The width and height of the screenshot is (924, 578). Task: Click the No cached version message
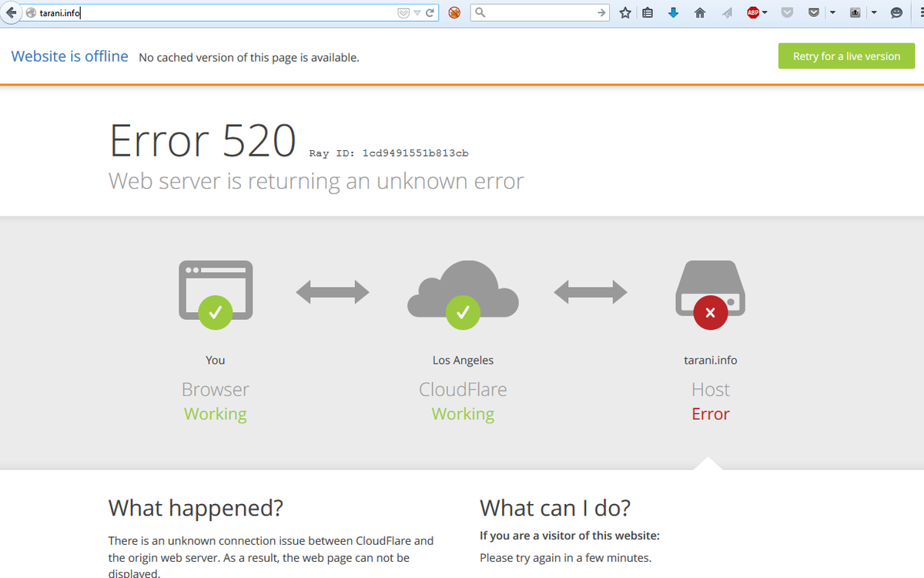(249, 58)
